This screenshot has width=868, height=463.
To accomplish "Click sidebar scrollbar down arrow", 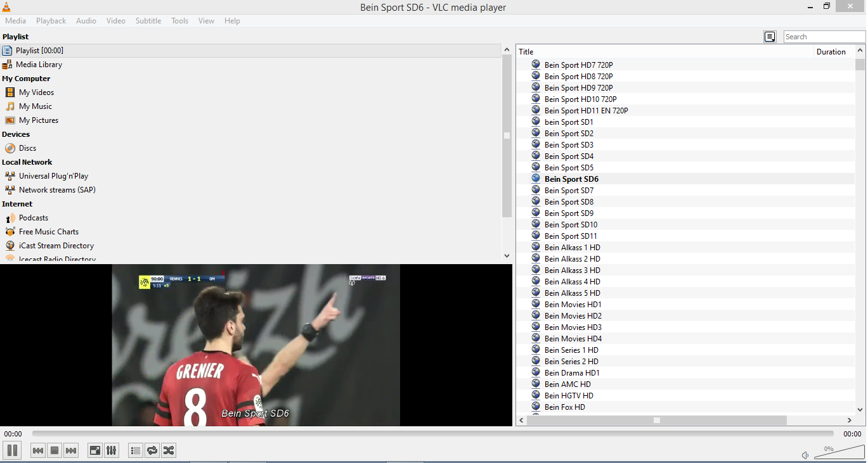I will tap(507, 256).
